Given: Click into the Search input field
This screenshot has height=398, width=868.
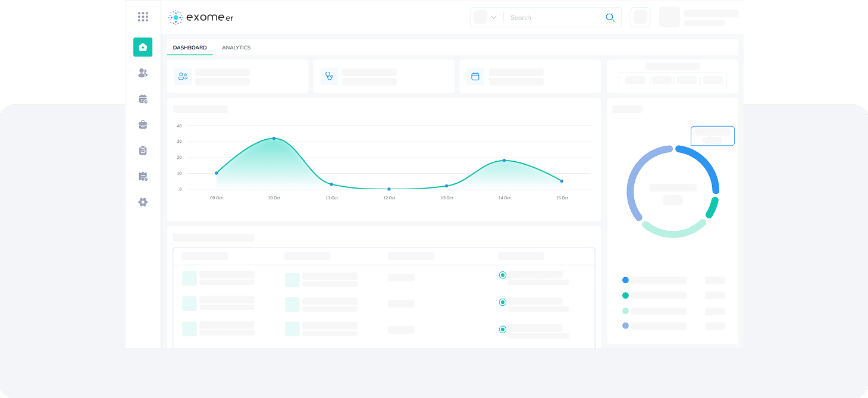Looking at the screenshot, I should (553, 18).
